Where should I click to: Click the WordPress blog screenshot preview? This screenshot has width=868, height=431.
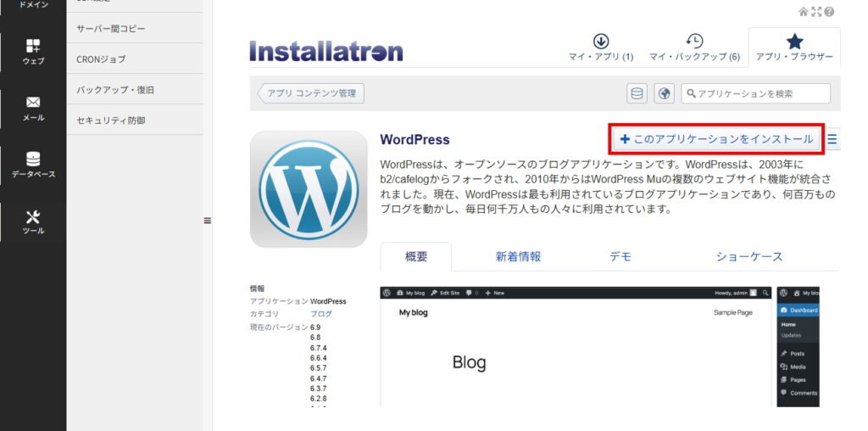coord(576,347)
